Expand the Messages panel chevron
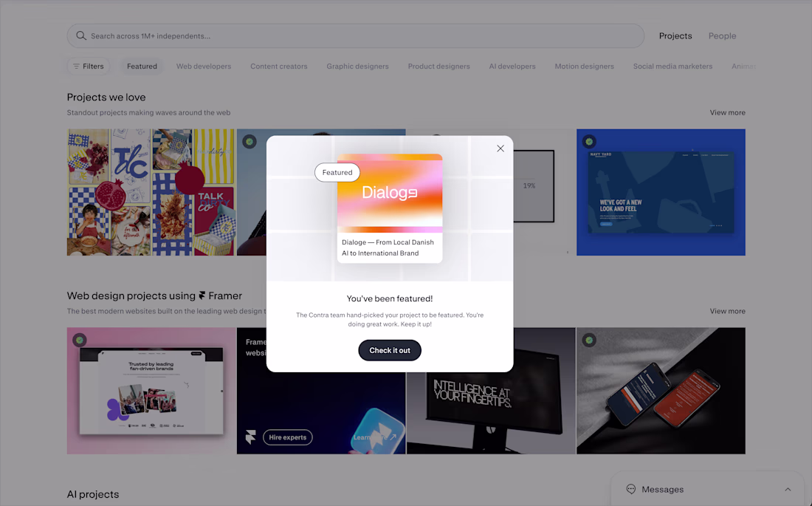This screenshot has height=506, width=812. pyautogui.click(x=788, y=490)
